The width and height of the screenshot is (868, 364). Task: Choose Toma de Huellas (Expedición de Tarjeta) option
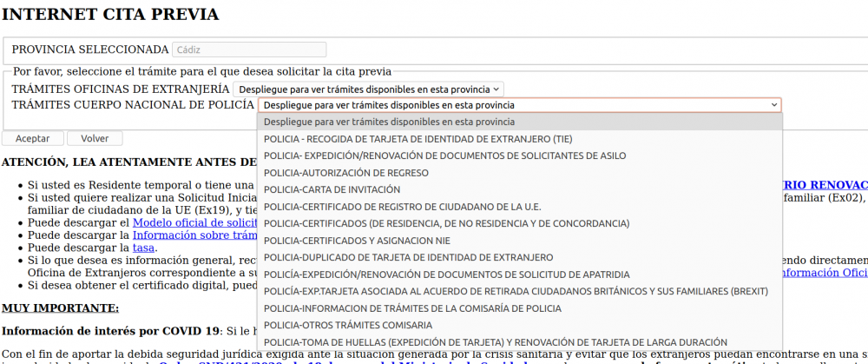click(495, 342)
